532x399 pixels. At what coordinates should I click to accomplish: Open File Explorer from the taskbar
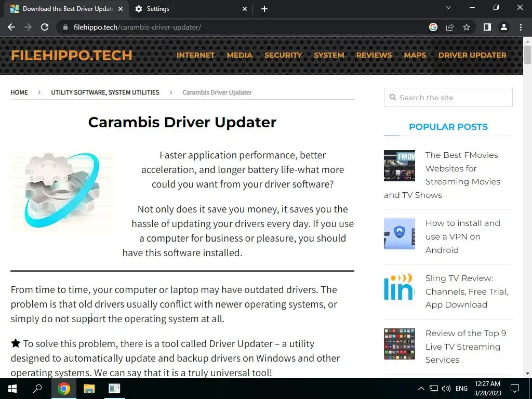click(89, 389)
